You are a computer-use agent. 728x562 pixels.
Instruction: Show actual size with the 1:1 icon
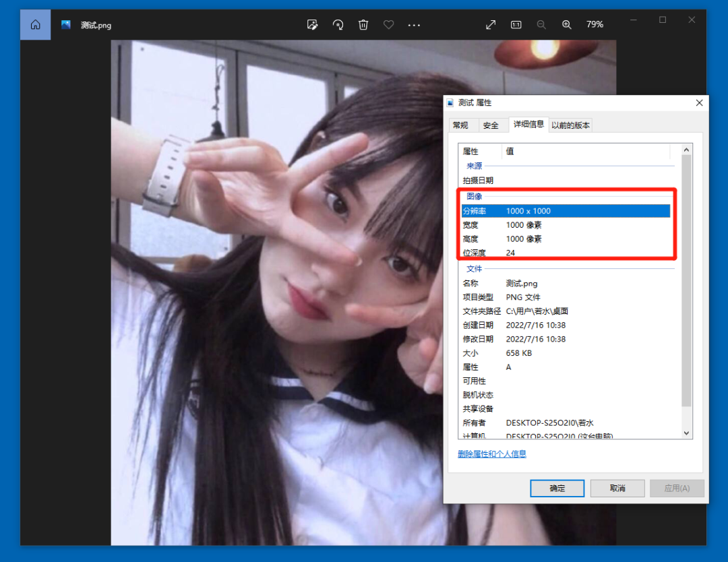516,25
